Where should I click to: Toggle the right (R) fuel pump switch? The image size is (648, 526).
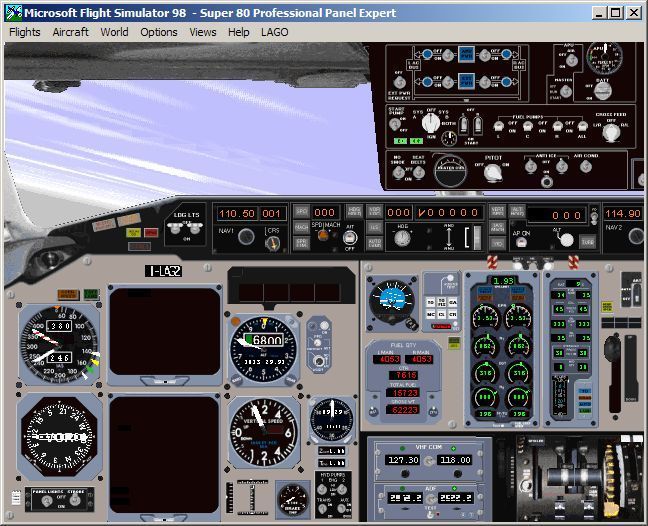pos(557,126)
